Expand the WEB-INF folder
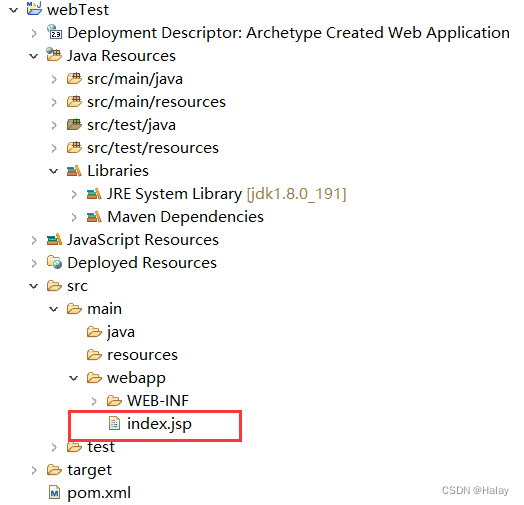The image size is (524, 505). click(x=94, y=402)
